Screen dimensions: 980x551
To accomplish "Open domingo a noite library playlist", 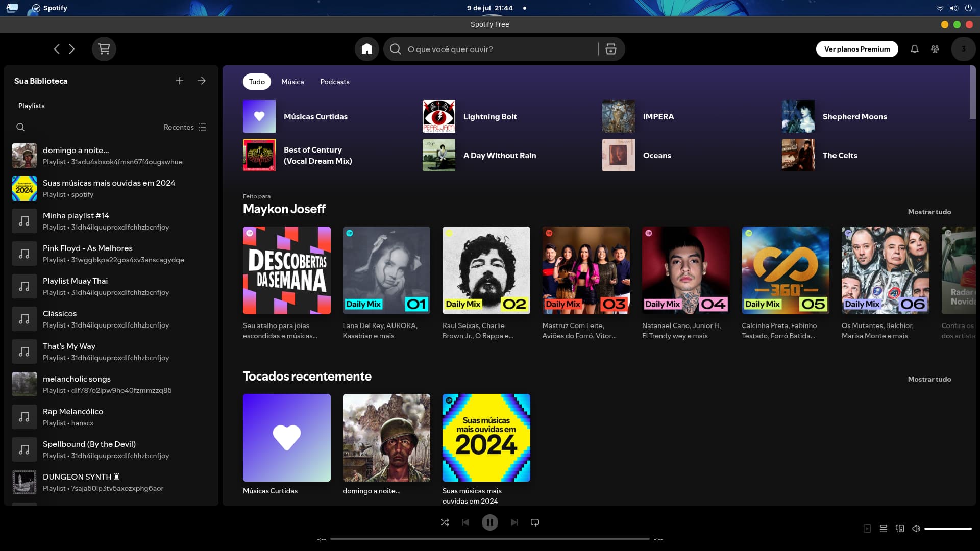I will [111, 156].
